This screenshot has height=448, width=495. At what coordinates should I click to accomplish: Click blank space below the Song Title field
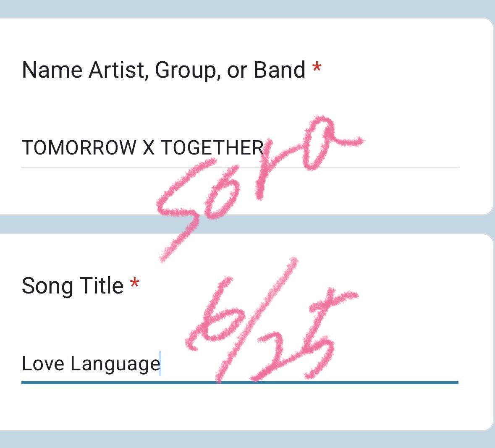click(x=240, y=407)
